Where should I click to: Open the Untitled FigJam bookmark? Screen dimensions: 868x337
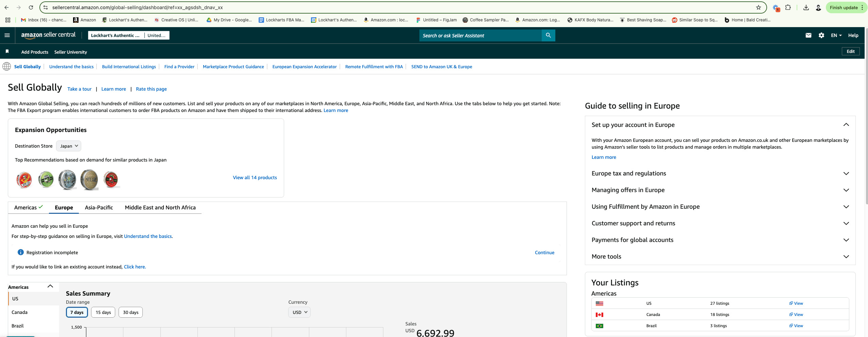(x=436, y=20)
